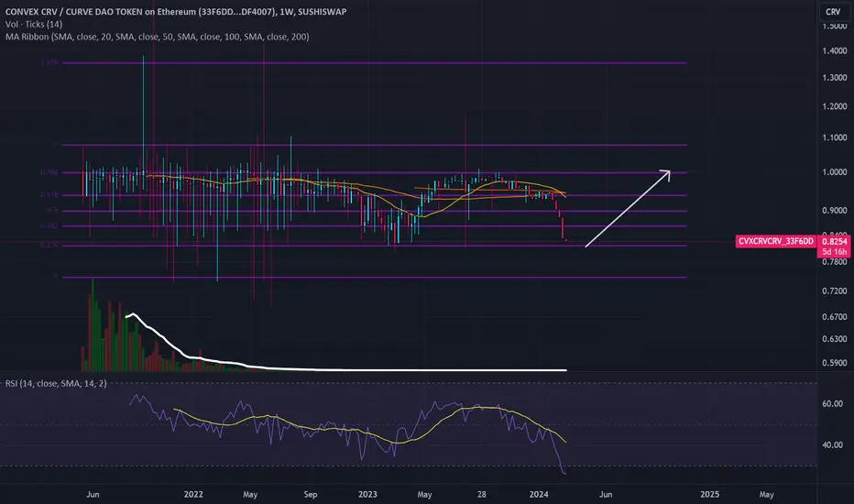Click the 0.786 Fibonacci level label
The image size is (854, 504).
point(49,172)
